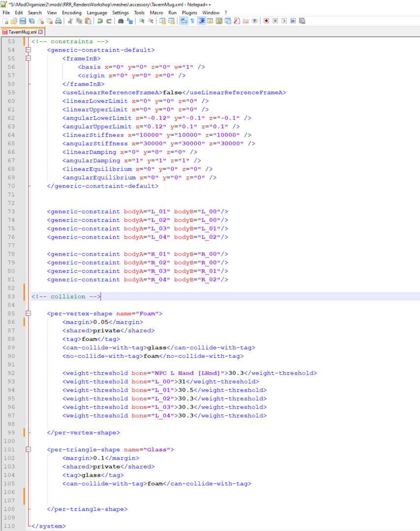
Task: Click the Stop Recording macro icon
Action: (x=275, y=21)
